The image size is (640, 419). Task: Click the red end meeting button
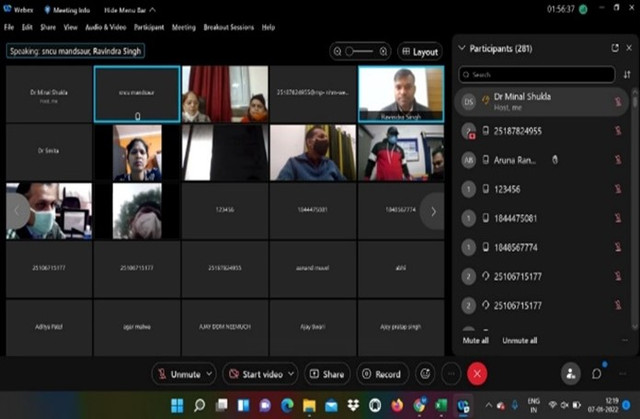click(477, 373)
